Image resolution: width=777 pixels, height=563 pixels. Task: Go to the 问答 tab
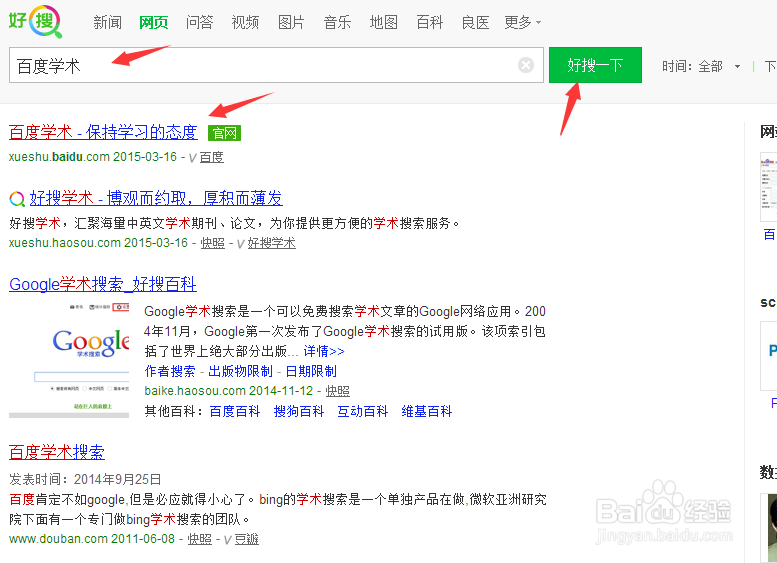point(200,22)
